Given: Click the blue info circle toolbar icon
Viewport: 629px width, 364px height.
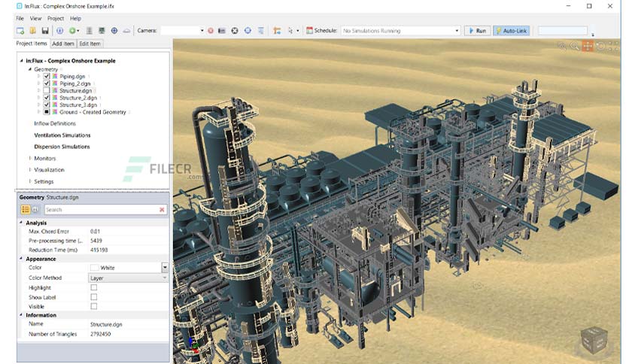Looking at the screenshot, I should (x=59, y=31).
